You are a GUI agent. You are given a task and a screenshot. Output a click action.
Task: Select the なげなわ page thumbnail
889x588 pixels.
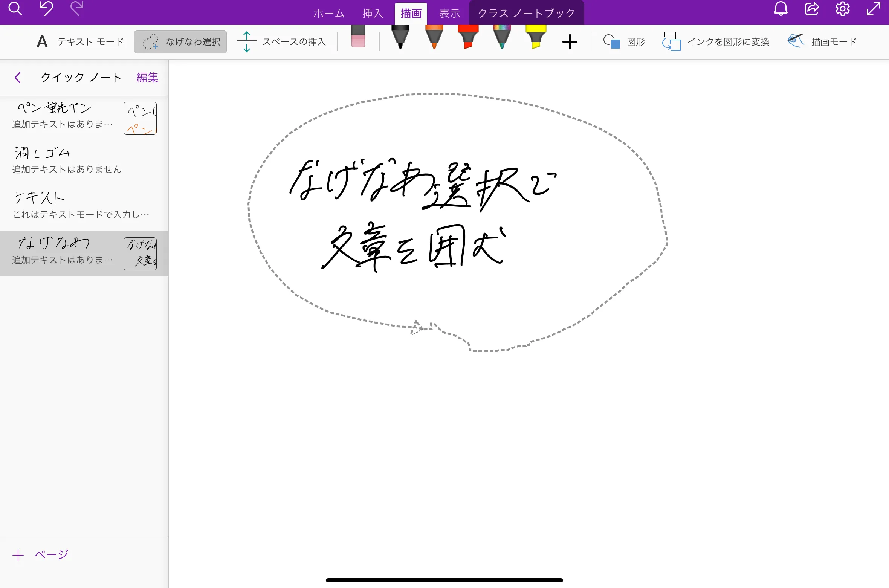pos(140,253)
